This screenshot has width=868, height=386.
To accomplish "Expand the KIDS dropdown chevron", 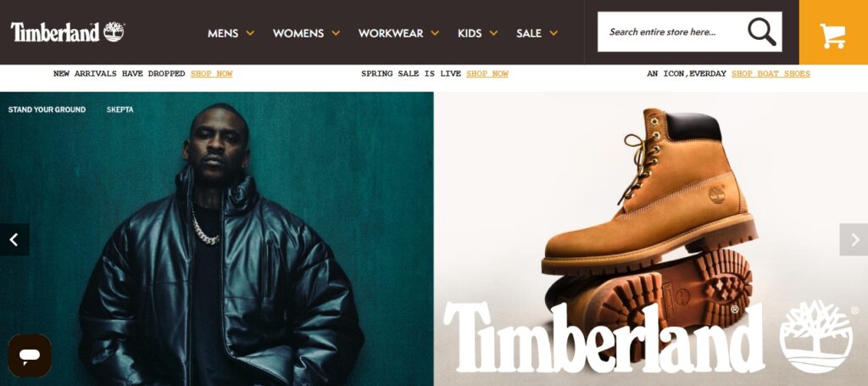I will pyautogui.click(x=493, y=33).
